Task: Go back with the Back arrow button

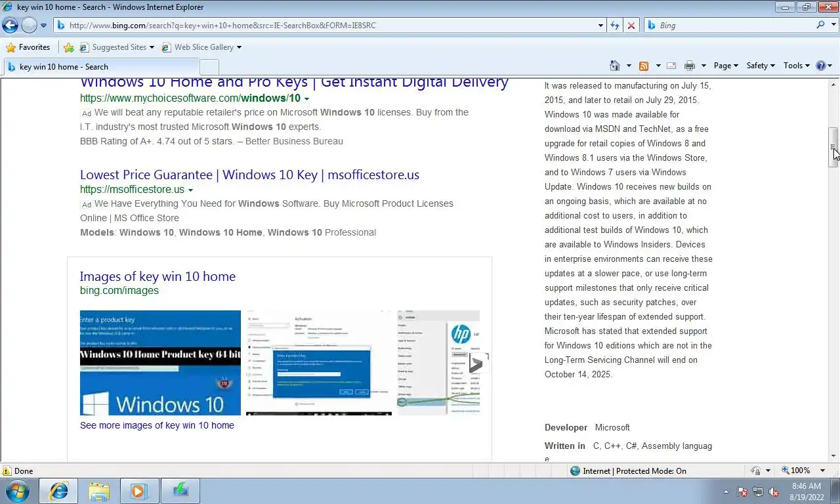Action: (x=10, y=26)
